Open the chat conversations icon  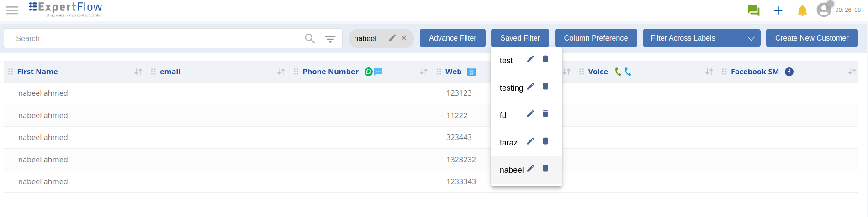(753, 10)
